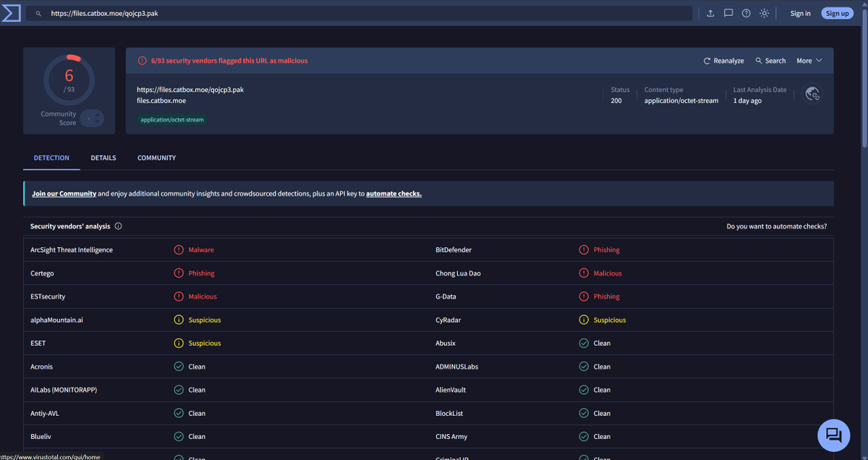Open the notifications comment icon in the header
The height and width of the screenshot is (460, 868).
point(728,13)
